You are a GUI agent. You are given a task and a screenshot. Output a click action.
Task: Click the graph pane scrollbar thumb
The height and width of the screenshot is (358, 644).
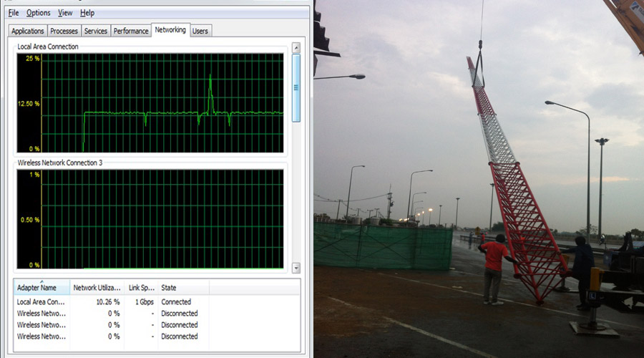296,88
